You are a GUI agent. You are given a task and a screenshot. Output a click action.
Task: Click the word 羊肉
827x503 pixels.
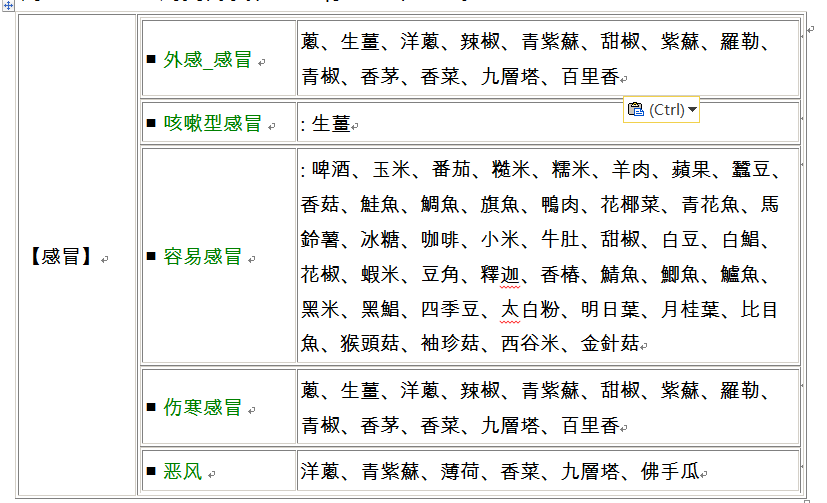point(631,169)
